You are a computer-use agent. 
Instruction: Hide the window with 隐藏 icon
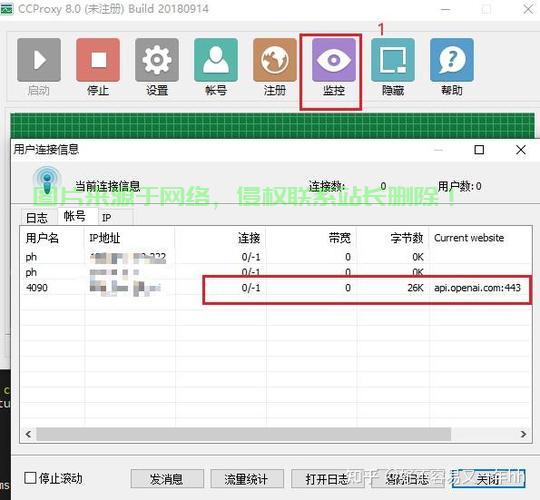(393, 60)
